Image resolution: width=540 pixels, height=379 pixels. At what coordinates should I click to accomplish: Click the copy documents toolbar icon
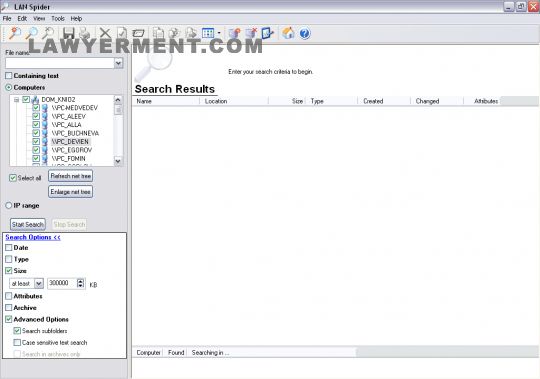point(158,33)
